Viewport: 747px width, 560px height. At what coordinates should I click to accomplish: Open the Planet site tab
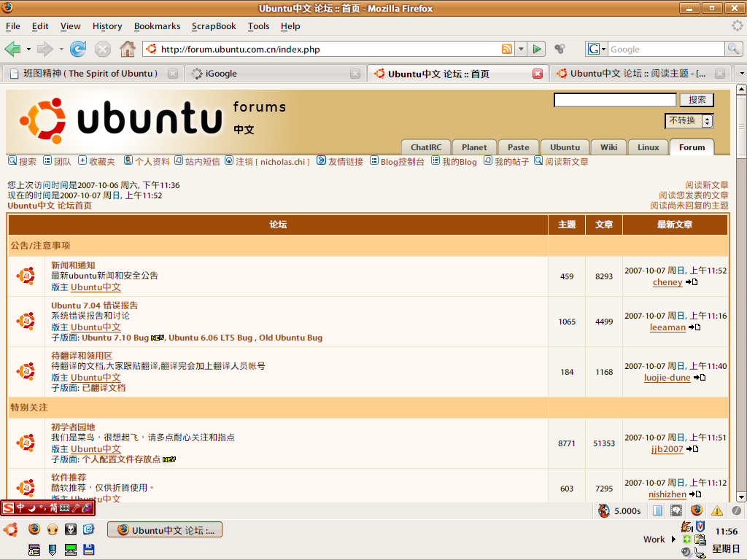[x=474, y=147]
